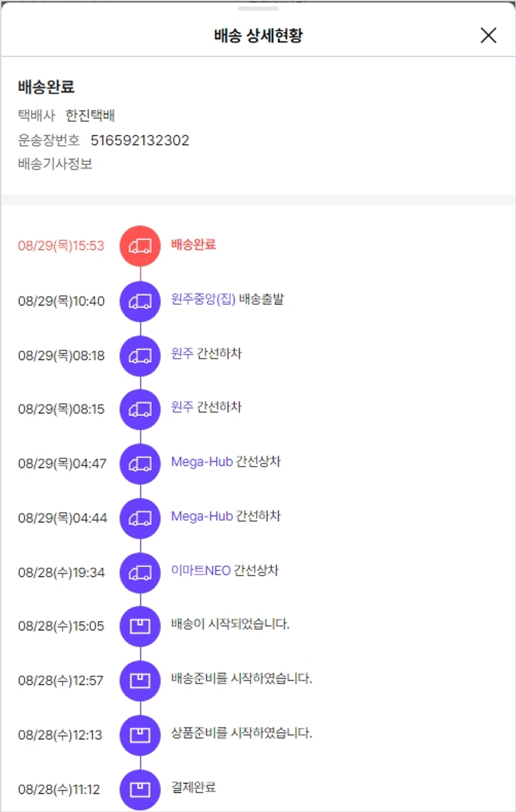Close the 배송 상세현황 dialog

tap(488, 36)
